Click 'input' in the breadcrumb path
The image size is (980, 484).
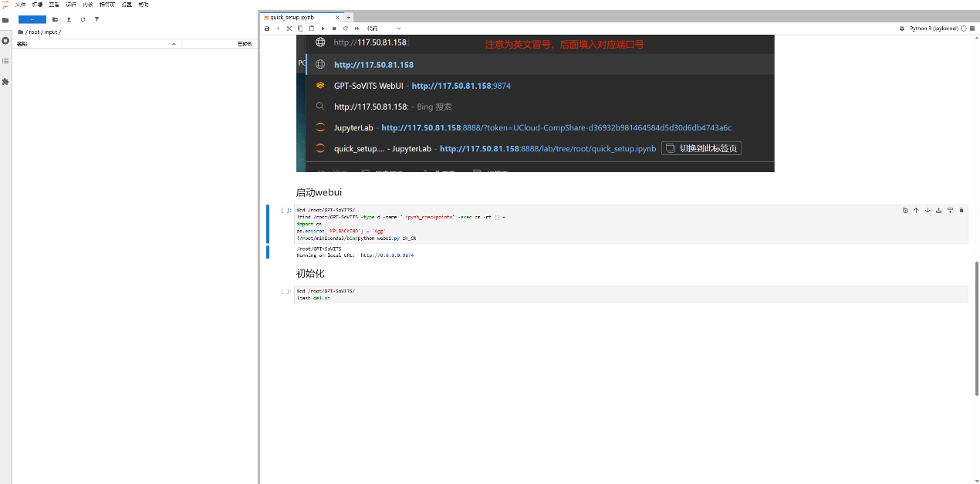coord(50,32)
